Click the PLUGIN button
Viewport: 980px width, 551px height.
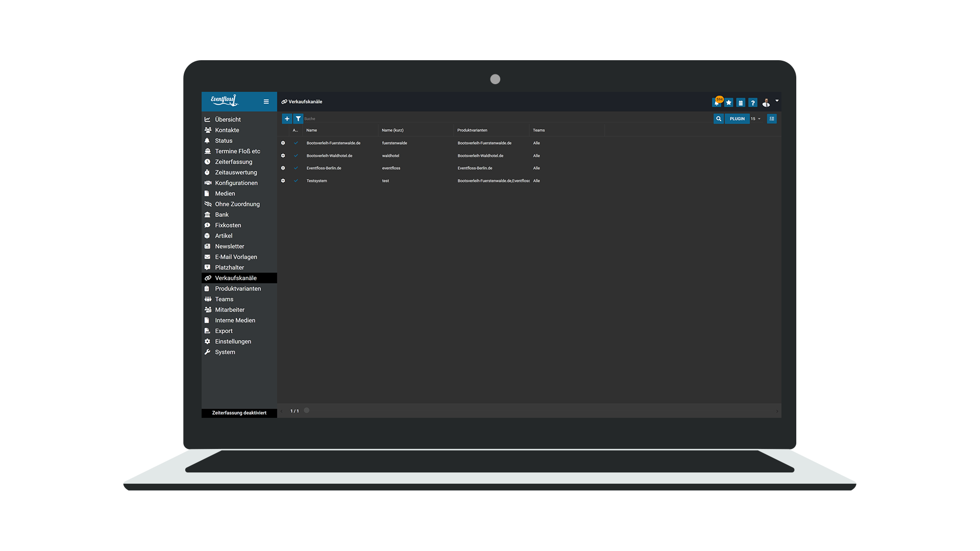(x=737, y=118)
